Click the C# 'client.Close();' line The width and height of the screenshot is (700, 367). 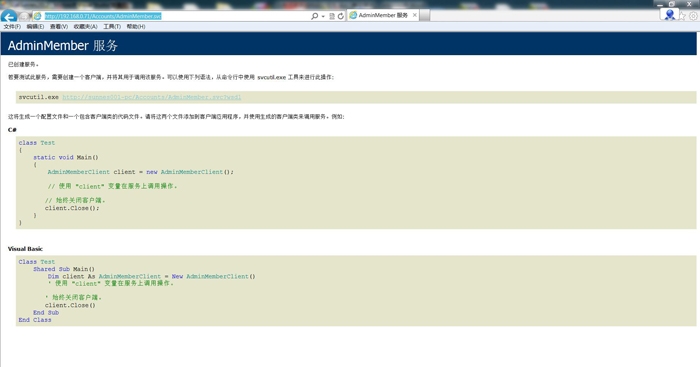[x=72, y=208]
